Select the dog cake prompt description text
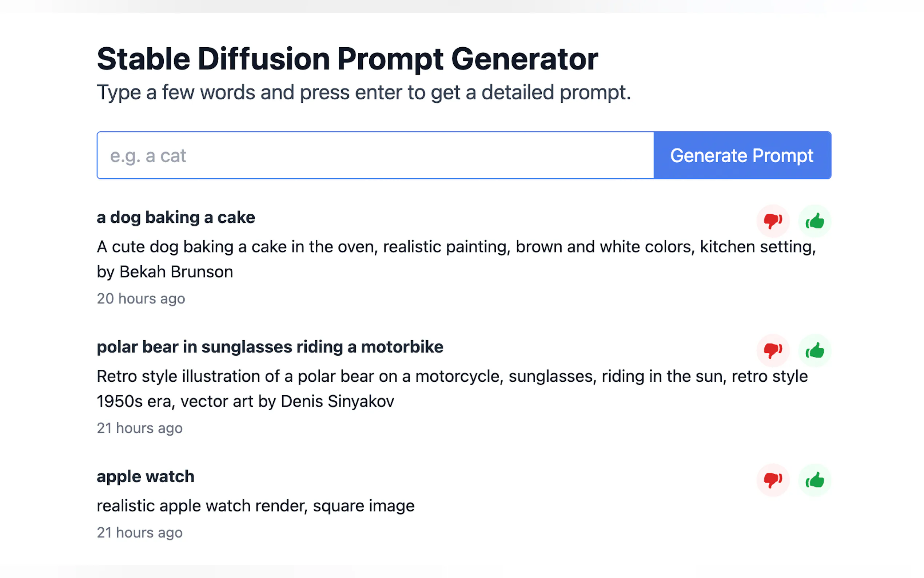Image resolution: width=924 pixels, height=578 pixels. point(457,246)
